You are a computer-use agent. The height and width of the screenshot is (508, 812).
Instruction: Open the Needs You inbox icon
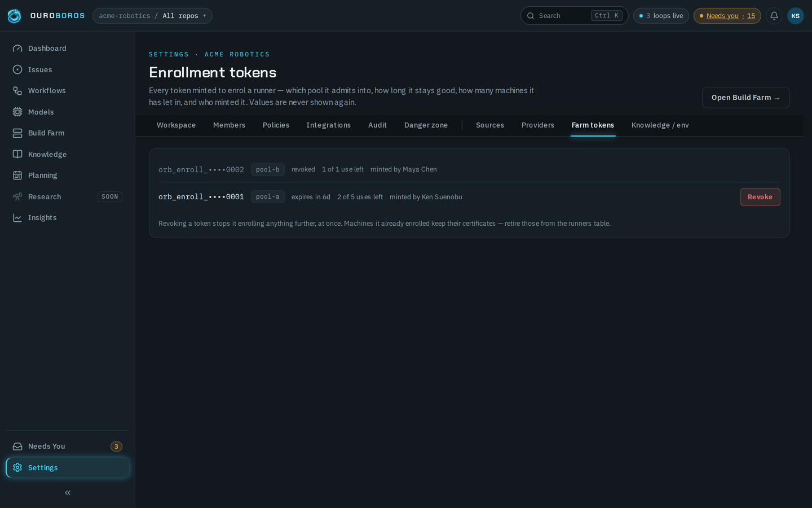17,446
